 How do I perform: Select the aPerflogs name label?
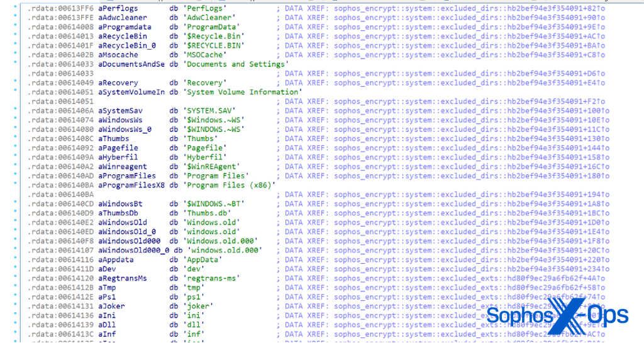point(118,8)
